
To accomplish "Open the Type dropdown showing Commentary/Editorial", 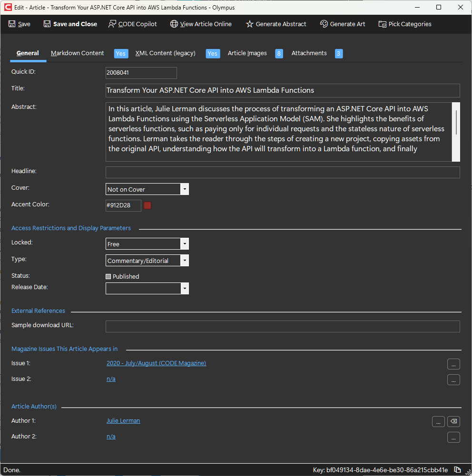I will click(x=147, y=261).
